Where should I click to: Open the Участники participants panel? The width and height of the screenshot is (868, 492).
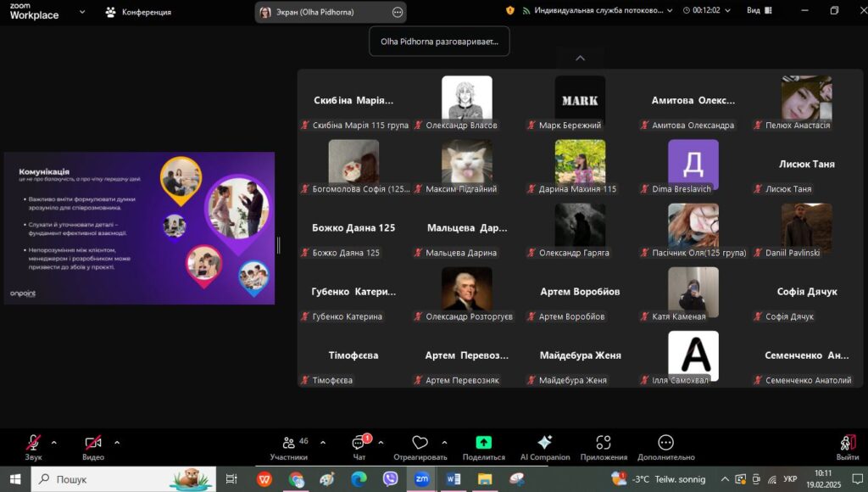point(289,447)
